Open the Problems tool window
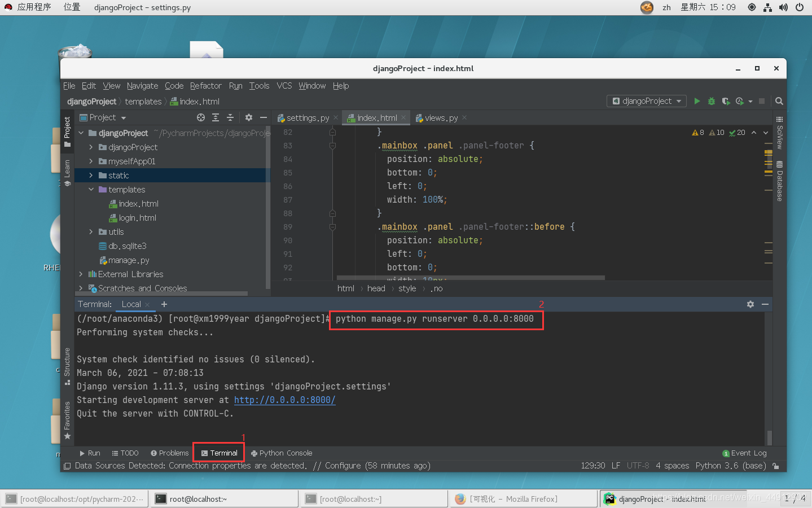 169,453
